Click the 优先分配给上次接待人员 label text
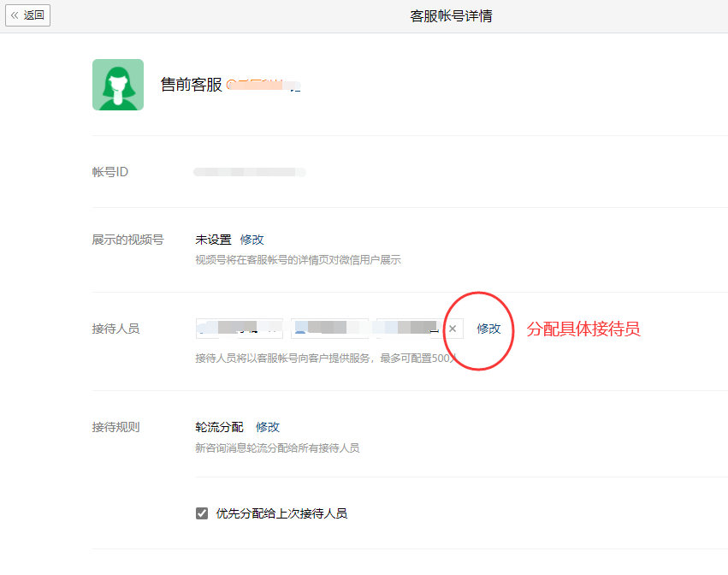Viewport: 728px width, 575px height. tap(281, 513)
